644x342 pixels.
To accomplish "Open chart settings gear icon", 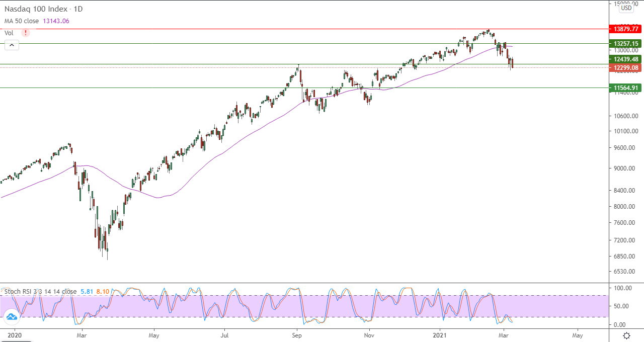I will pyautogui.click(x=626, y=335).
